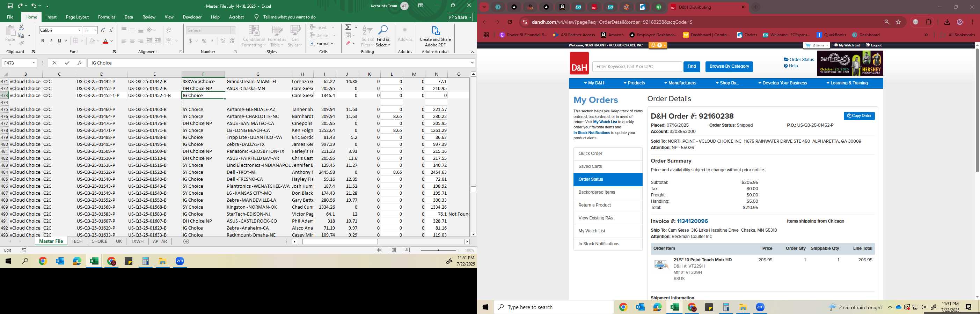Screen dimensions: 980x314
Task: Open Chrome Downloads icon
Action: (947, 22)
